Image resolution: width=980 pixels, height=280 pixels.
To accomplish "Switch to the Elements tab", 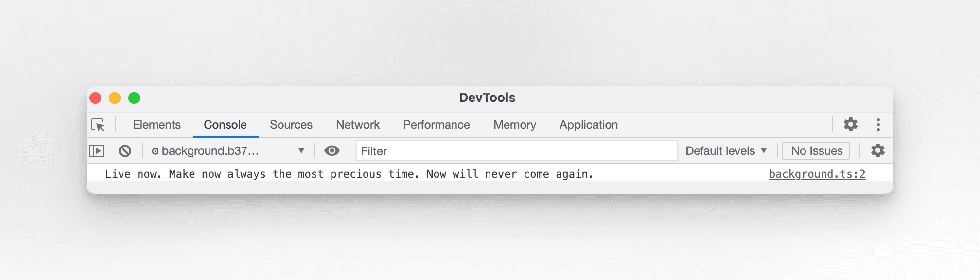I will click(x=157, y=125).
